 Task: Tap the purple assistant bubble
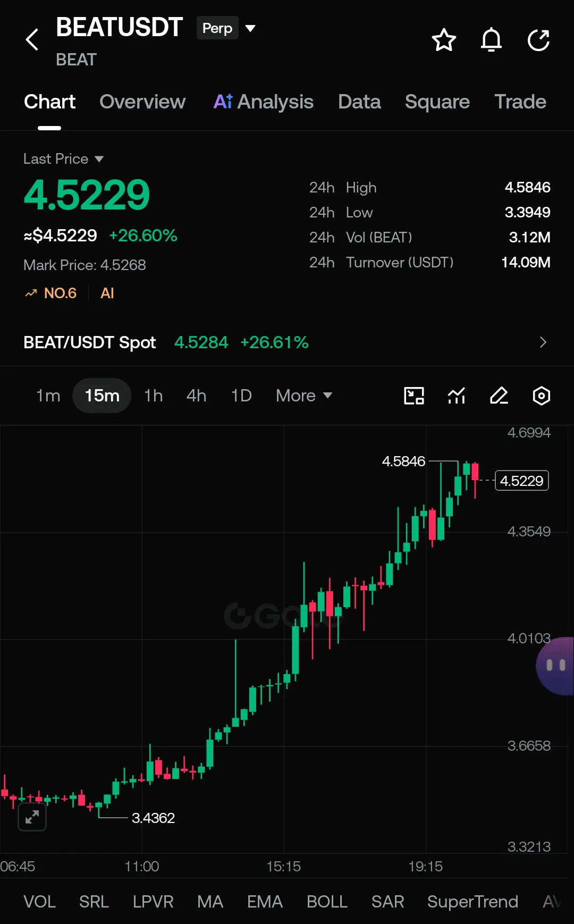pos(555,666)
